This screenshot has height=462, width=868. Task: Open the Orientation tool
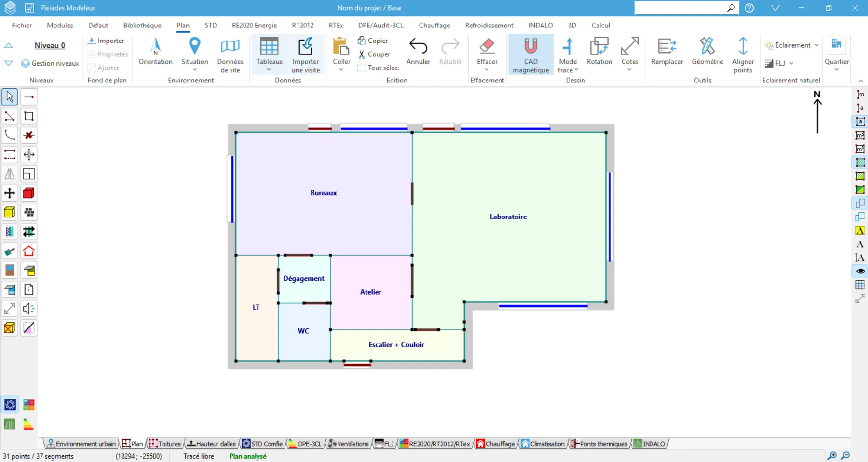click(155, 51)
